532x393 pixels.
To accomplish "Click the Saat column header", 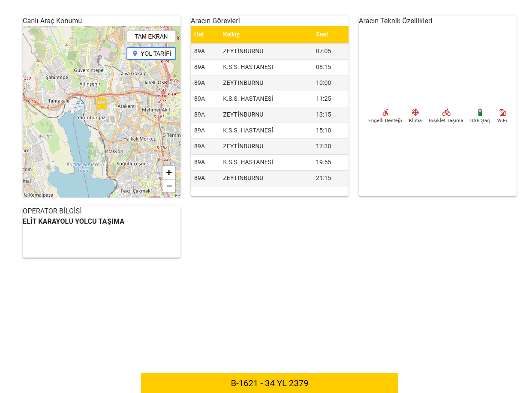I will point(322,34).
